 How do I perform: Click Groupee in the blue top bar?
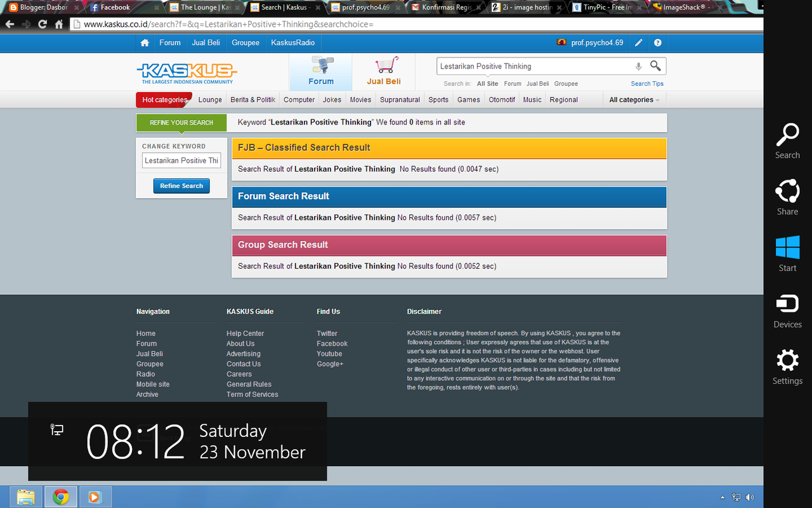(x=246, y=43)
